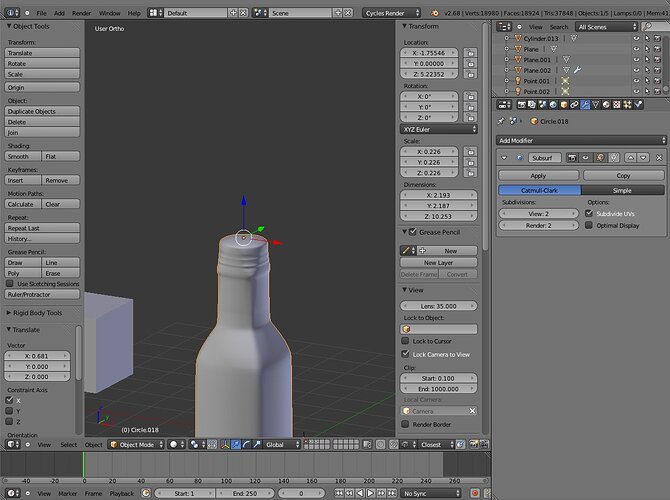Image resolution: width=670 pixels, height=500 pixels.
Task: Hide Plane.001 using its eye icon
Action: click(636, 60)
